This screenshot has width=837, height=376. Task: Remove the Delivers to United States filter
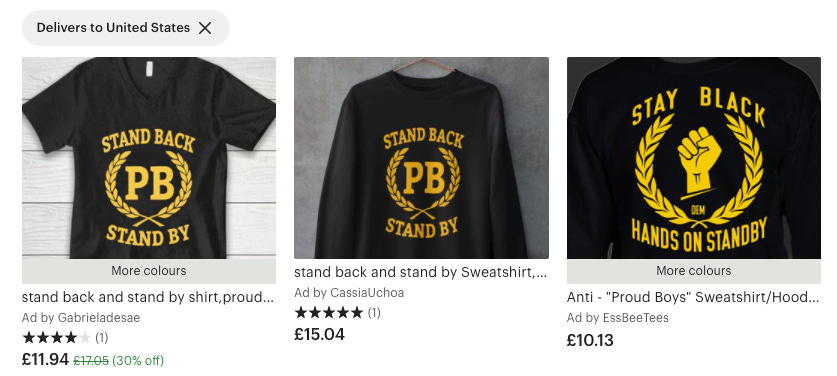[205, 28]
